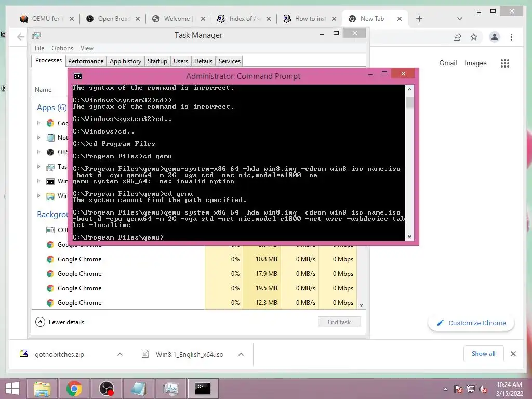The height and width of the screenshot is (399, 532).
Task: Select the Processes tab
Action: click(48, 60)
